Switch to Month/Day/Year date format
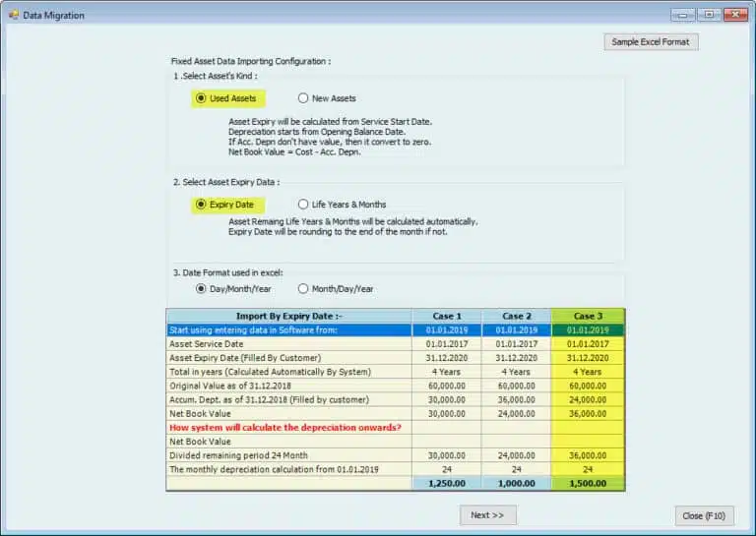756x536 pixels. (x=303, y=289)
